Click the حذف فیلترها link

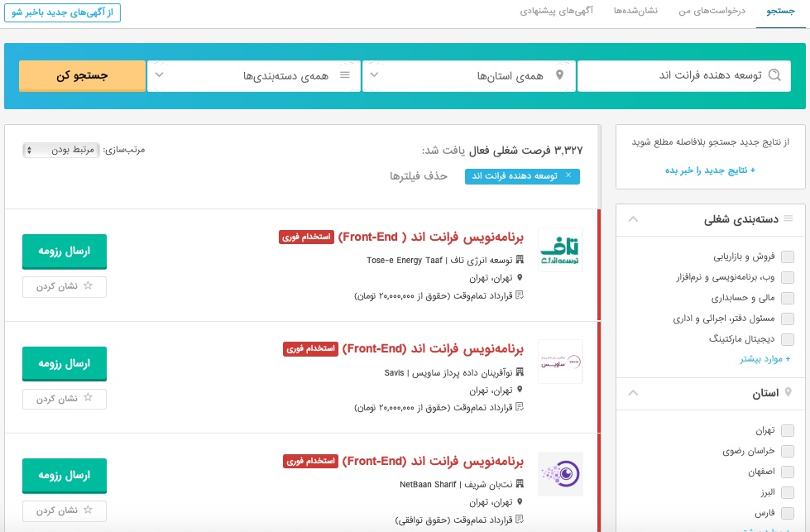tap(419, 176)
